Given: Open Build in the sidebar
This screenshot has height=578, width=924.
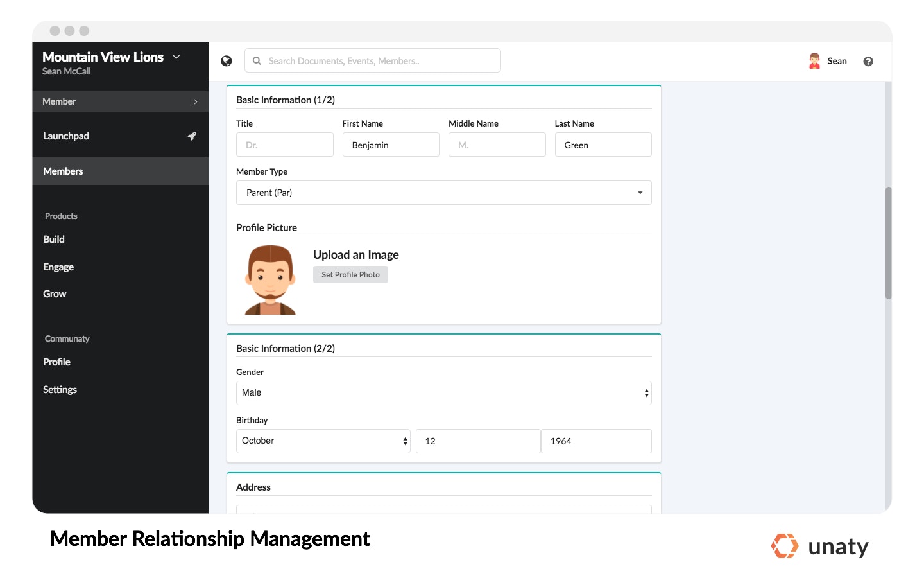Looking at the screenshot, I should (54, 240).
